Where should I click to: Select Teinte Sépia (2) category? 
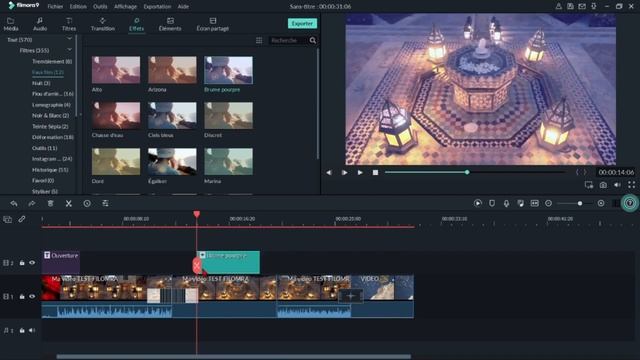click(50, 127)
